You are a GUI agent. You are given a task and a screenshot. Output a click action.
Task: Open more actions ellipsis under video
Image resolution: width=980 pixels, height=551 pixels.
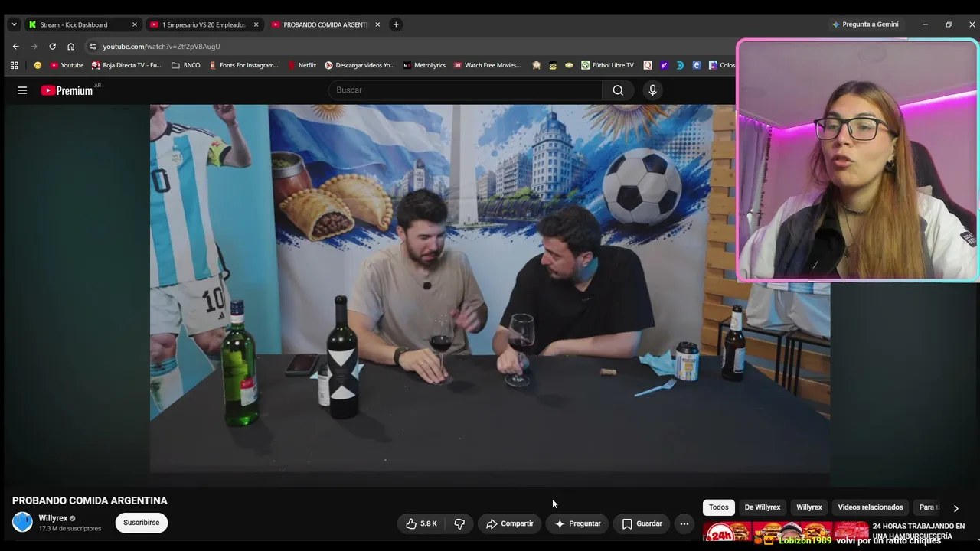[x=684, y=523]
